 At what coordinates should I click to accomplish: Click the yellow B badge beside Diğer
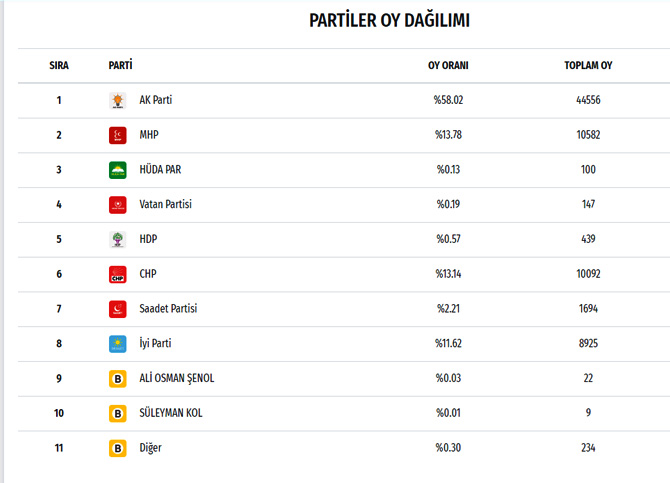[x=118, y=448]
